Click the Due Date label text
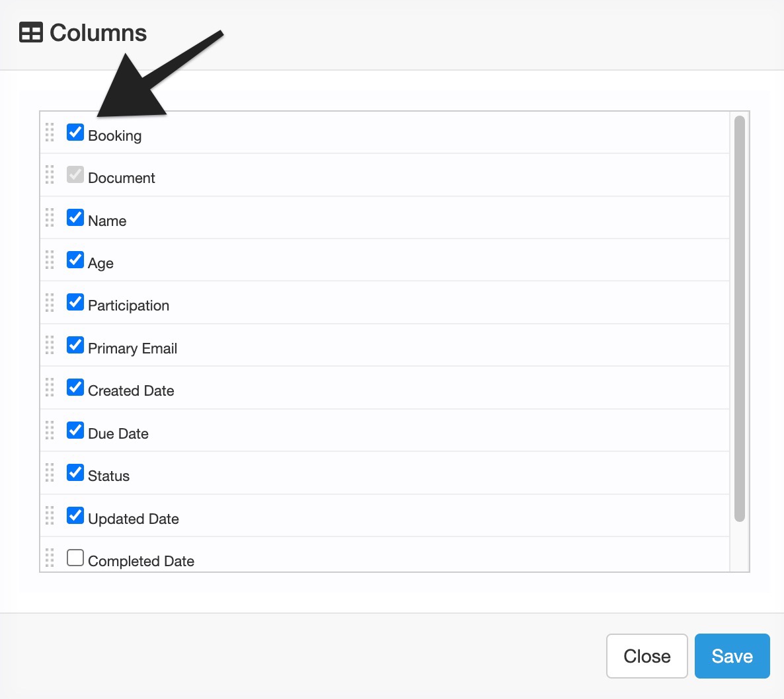Viewport: 784px width, 699px height. pyautogui.click(x=118, y=433)
